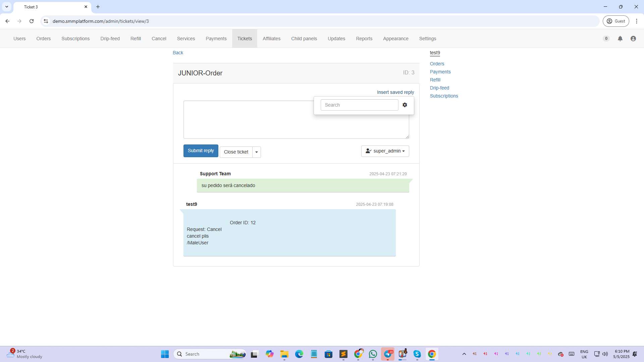The image size is (644, 362).
Task: Open Chrome's three-dot menu
Action: (x=637, y=21)
